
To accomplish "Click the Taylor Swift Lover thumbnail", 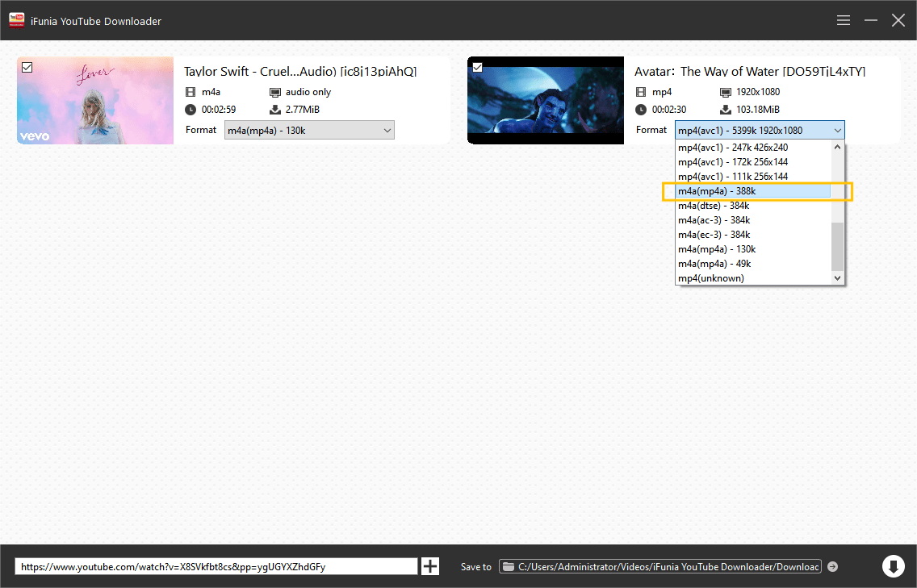I will [x=95, y=100].
